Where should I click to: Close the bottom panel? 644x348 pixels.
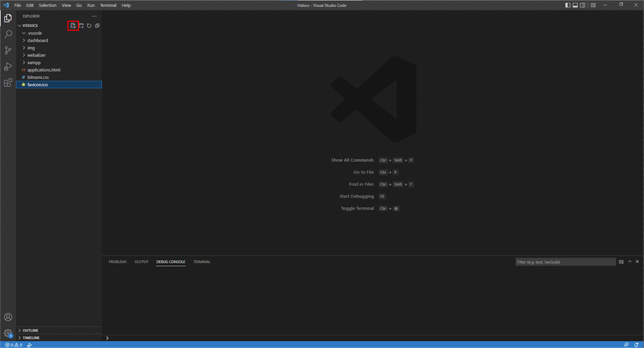pos(637,262)
